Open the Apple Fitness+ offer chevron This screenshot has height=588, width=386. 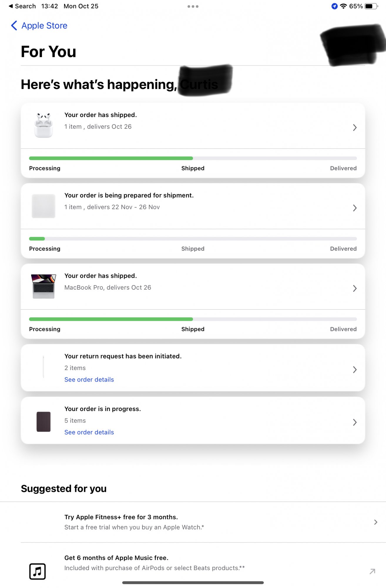pyautogui.click(x=375, y=522)
